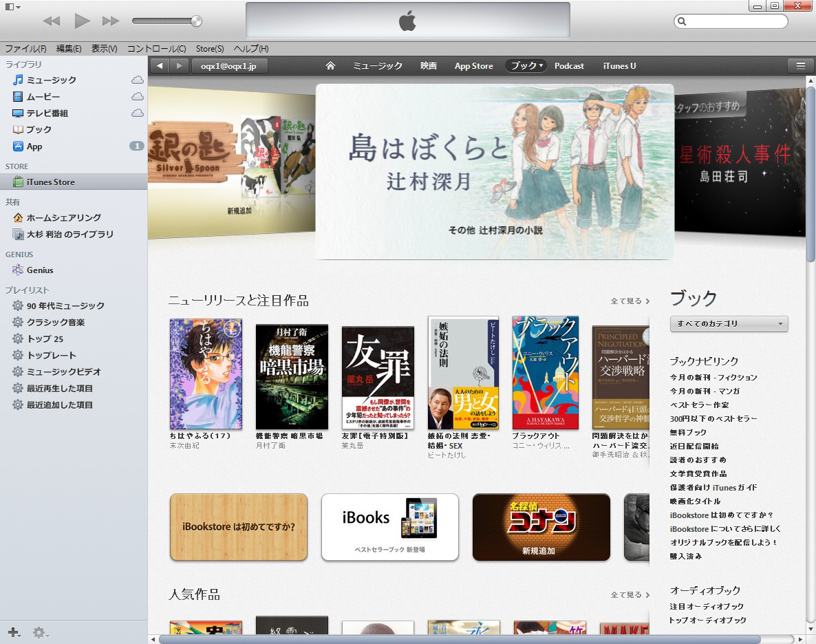Go to store home with the house icon
816x644 pixels.
coord(330,65)
